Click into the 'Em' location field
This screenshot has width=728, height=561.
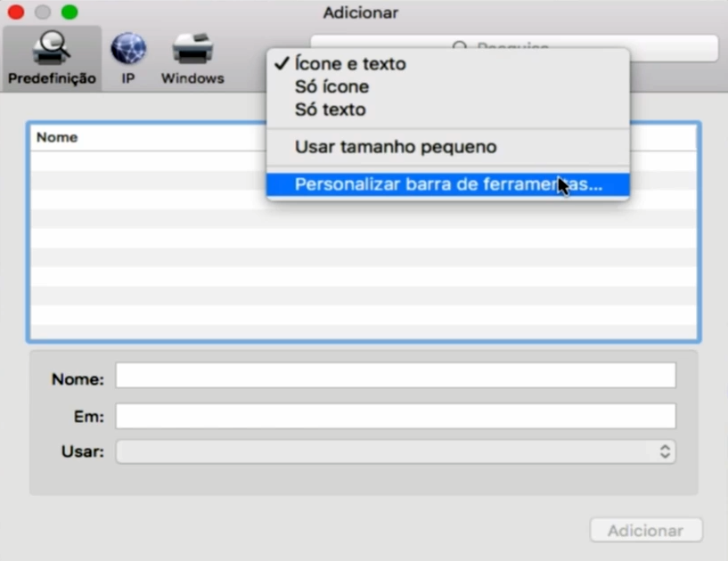tap(396, 416)
